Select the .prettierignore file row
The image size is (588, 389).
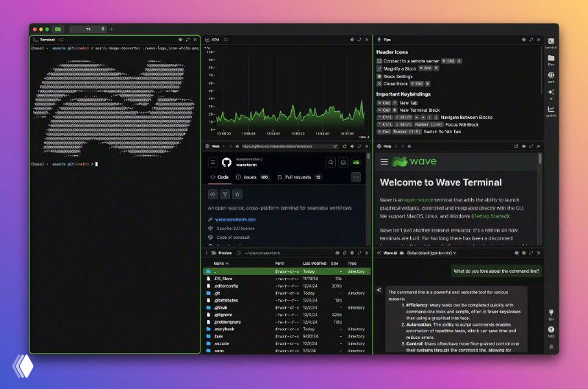(287, 322)
